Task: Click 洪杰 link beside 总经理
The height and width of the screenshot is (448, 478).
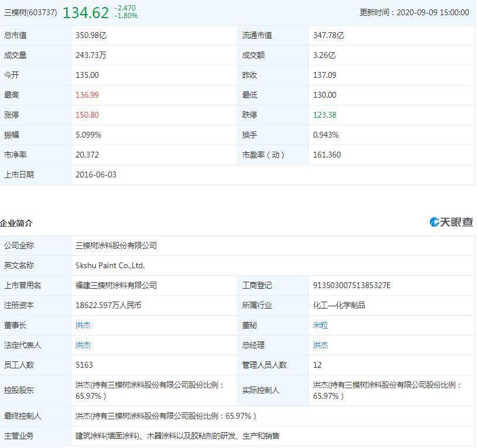Action: coord(321,345)
